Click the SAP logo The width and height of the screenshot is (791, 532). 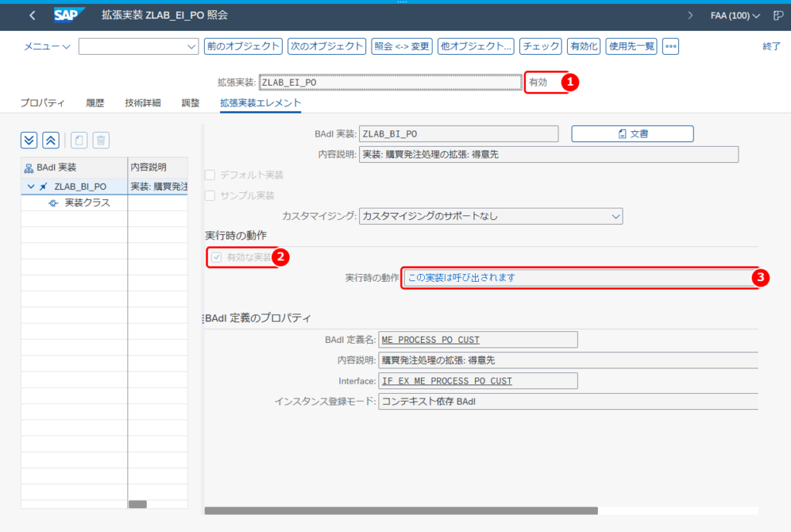tap(69, 15)
